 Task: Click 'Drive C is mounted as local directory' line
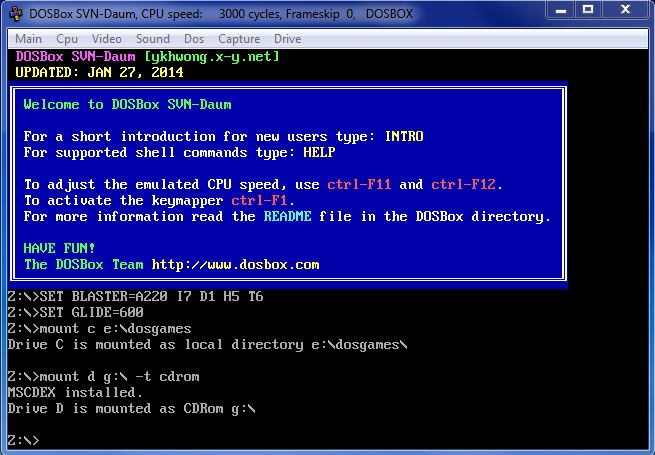[x=208, y=345]
